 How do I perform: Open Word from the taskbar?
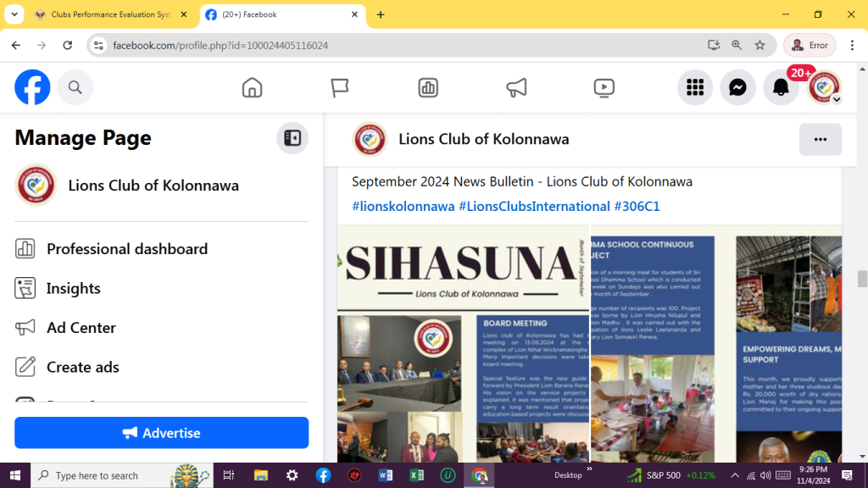(x=386, y=475)
